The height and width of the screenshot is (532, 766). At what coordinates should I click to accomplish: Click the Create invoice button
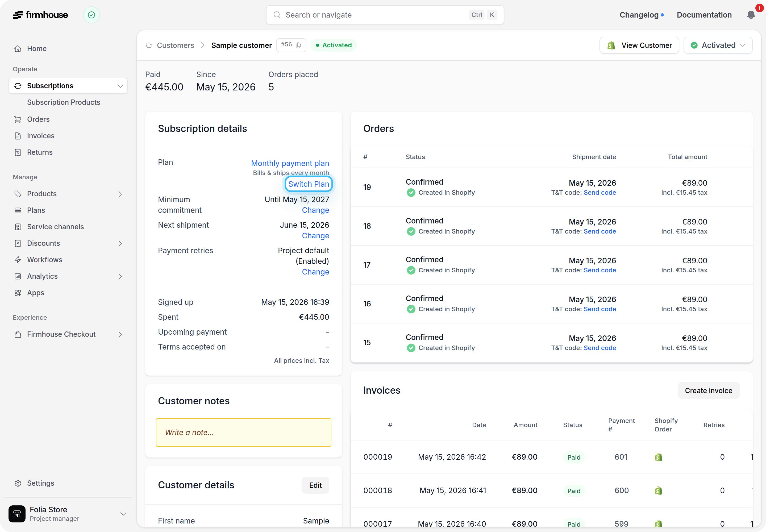pos(709,391)
